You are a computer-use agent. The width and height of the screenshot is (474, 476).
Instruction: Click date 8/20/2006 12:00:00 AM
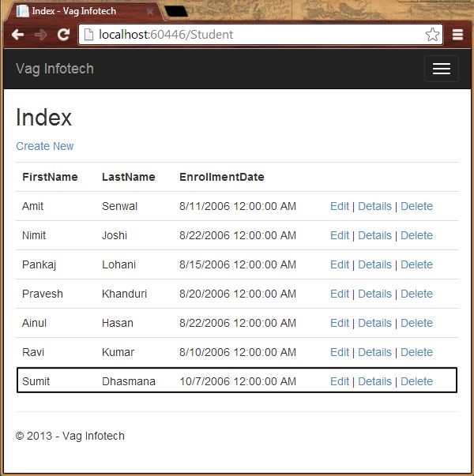pyautogui.click(x=238, y=294)
